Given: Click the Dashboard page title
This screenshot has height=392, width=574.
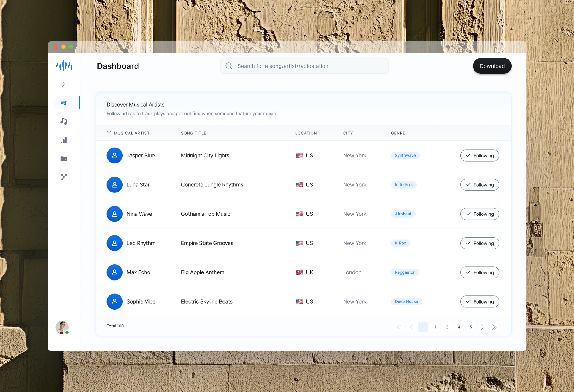Looking at the screenshot, I should tap(118, 66).
